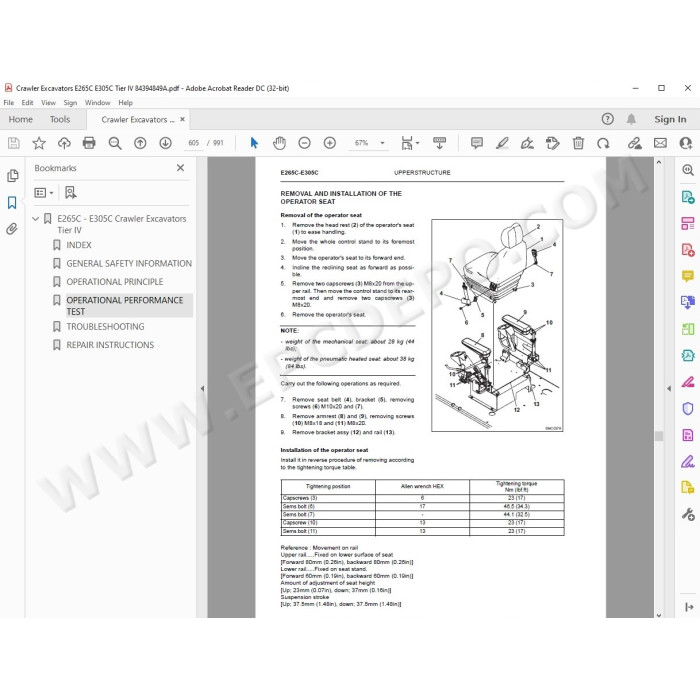Open the INDEX bookmark
The image size is (700, 700).
pos(79,245)
